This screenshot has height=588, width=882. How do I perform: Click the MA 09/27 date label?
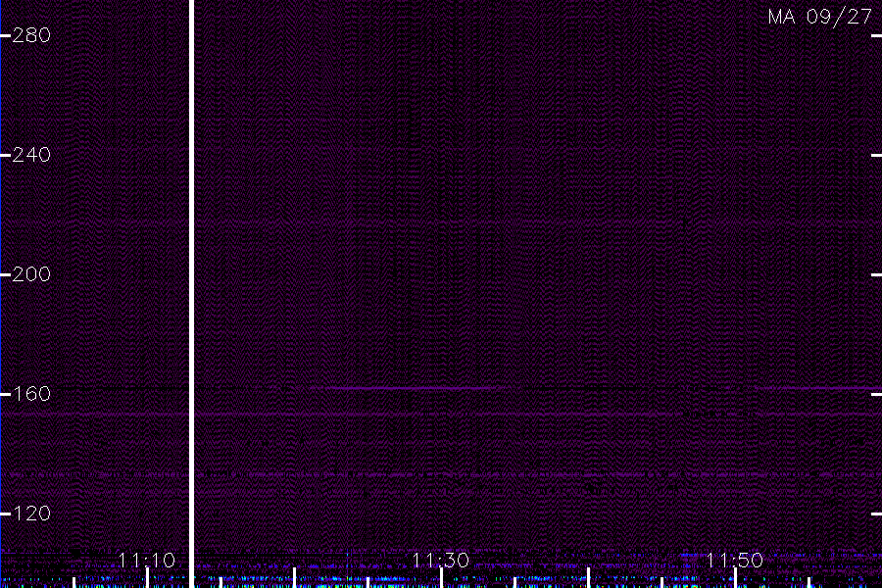[x=820, y=17]
